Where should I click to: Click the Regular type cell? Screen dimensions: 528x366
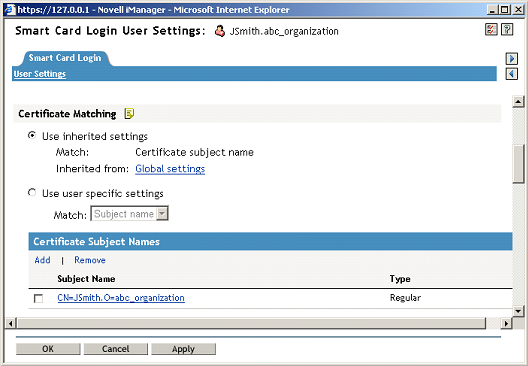point(405,298)
